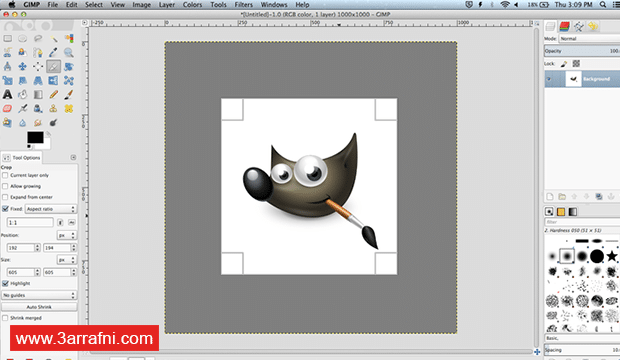The image size is (620, 360).
Task: Click the aspect ratio 1:1 input field
Action: [30, 223]
